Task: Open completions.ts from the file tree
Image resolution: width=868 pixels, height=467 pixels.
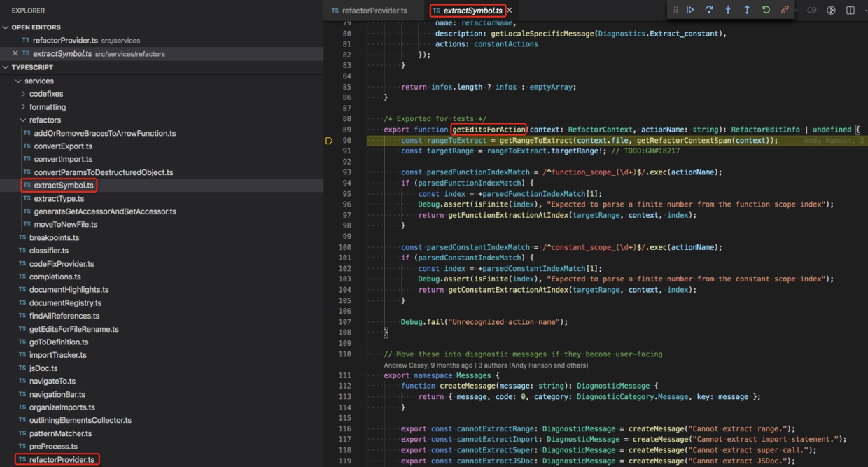Action: pos(53,277)
